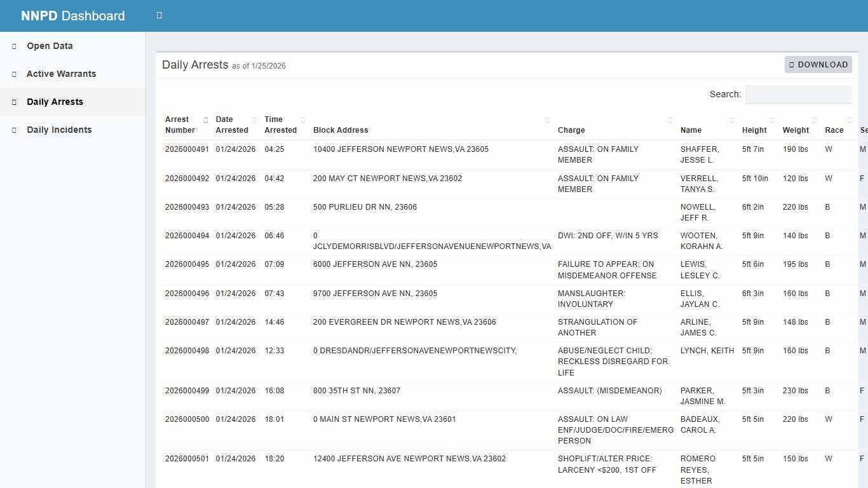Toggle sorting on the Height column
Viewport: 868px width, 488px height.
pos(773,119)
